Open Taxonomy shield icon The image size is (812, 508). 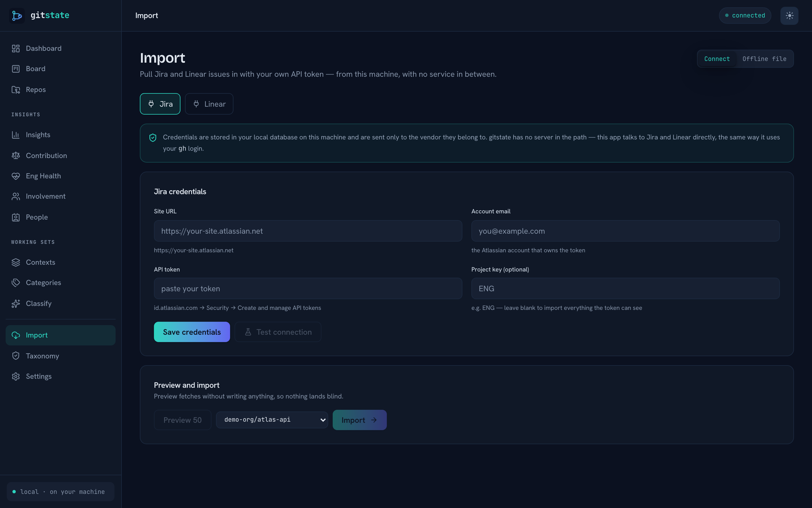[x=16, y=356]
